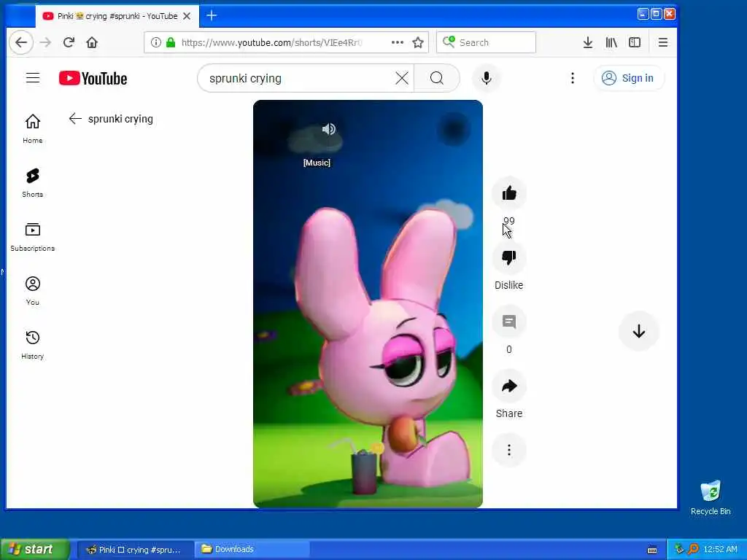747x560 pixels.
Task: Open more actions menu for the Short
Action: [x=508, y=450]
